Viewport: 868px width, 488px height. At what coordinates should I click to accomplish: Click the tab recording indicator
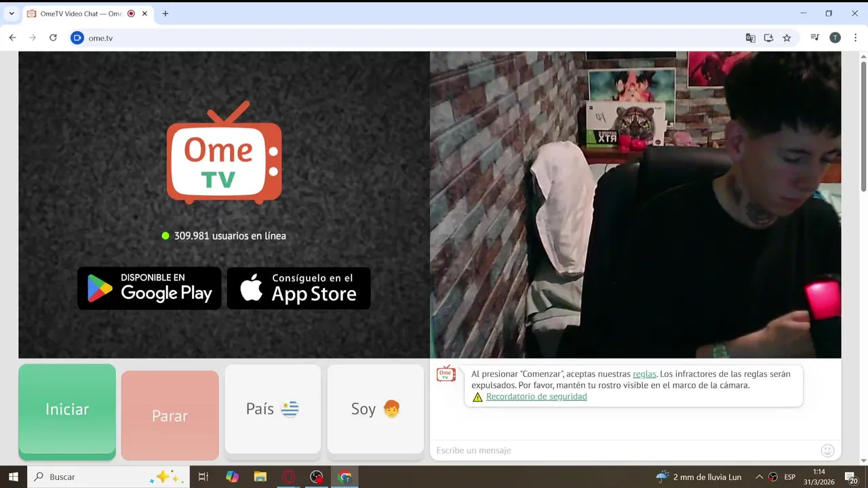click(x=132, y=14)
